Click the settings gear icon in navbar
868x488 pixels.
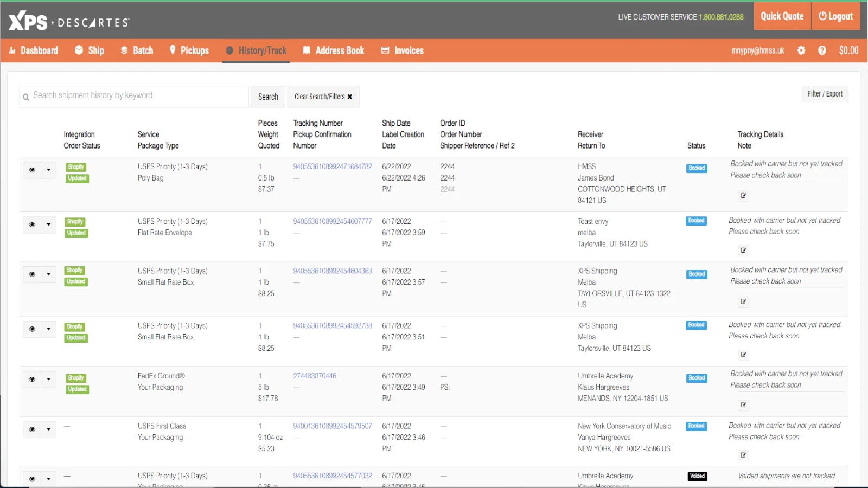(801, 50)
